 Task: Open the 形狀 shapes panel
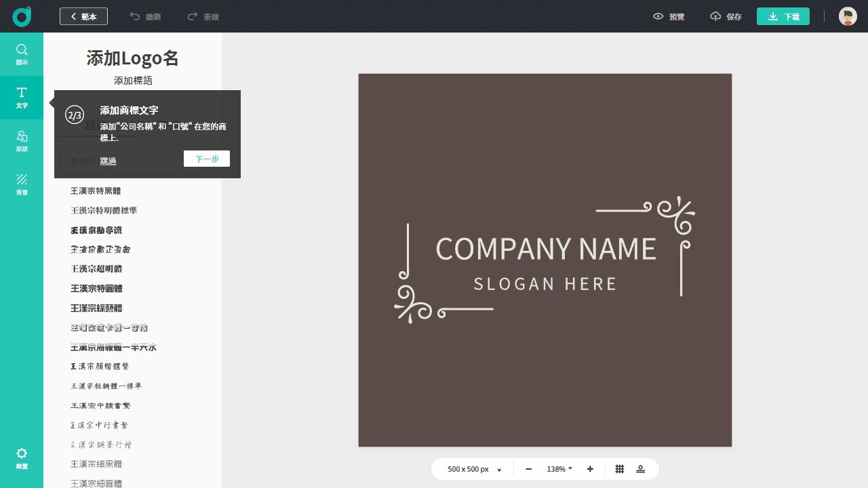click(x=22, y=141)
